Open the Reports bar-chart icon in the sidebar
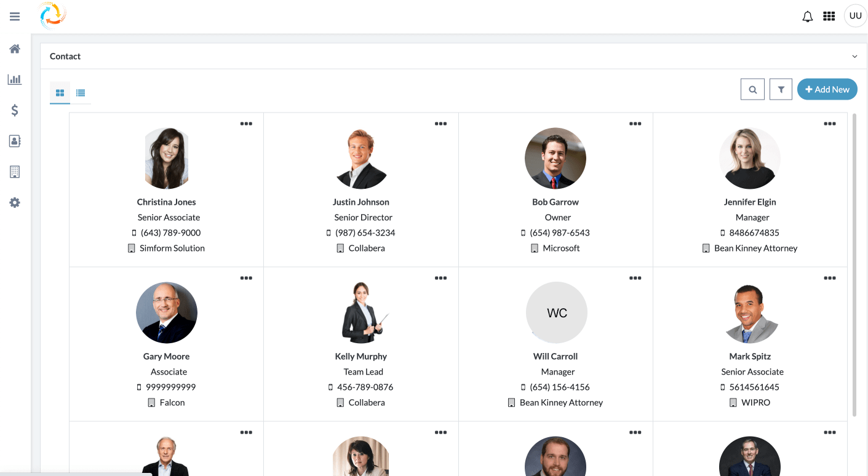 14,79
